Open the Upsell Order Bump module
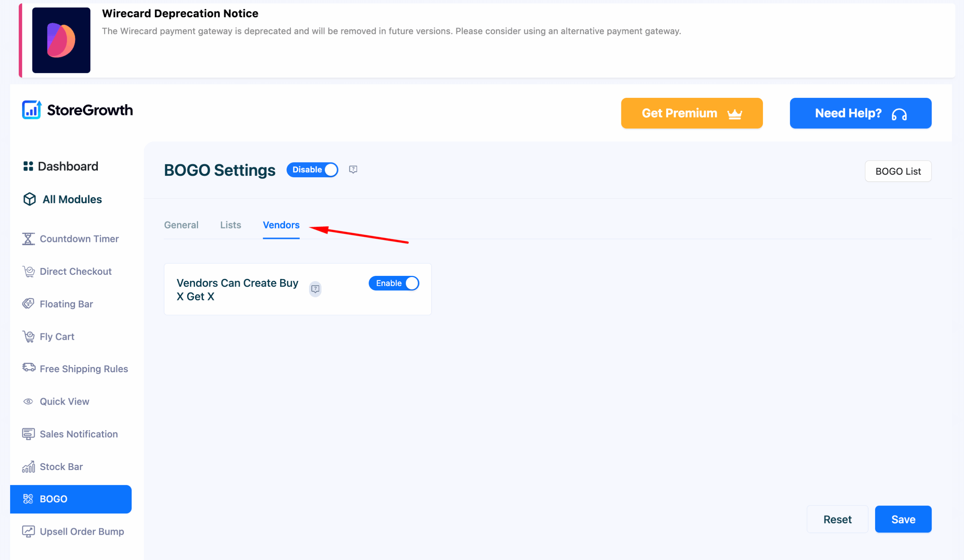Image resolution: width=964 pixels, height=560 pixels. 73,532
